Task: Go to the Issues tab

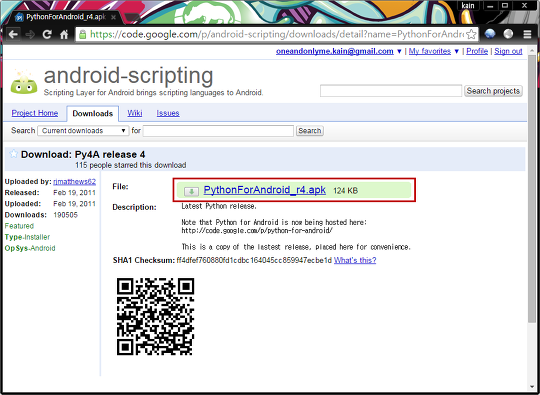Action: pyautogui.click(x=168, y=113)
